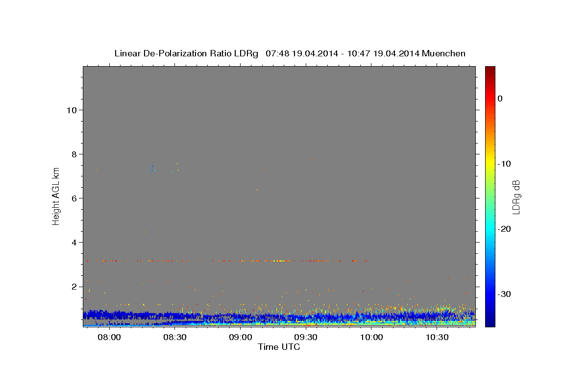Click the 10:00 time axis label

(x=371, y=338)
